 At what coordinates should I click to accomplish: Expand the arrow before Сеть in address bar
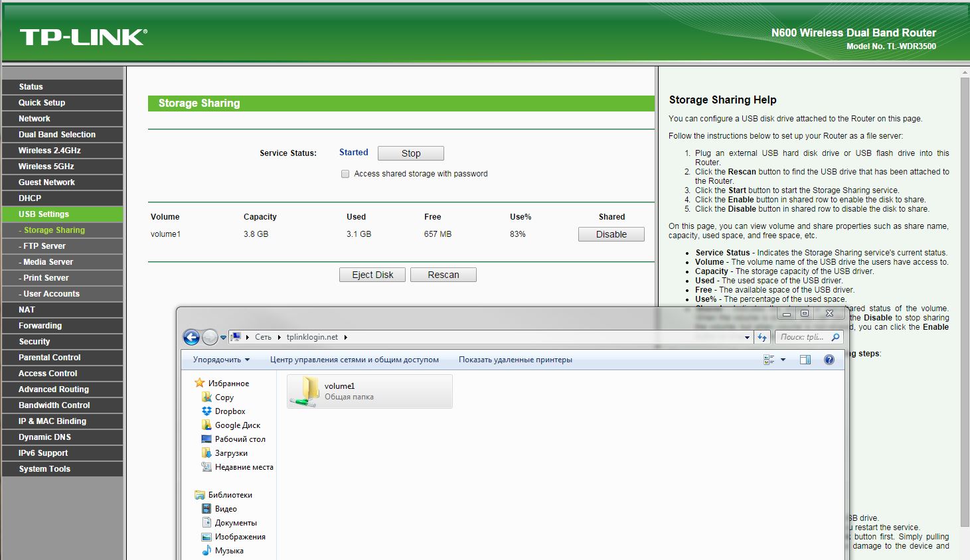pyautogui.click(x=248, y=337)
